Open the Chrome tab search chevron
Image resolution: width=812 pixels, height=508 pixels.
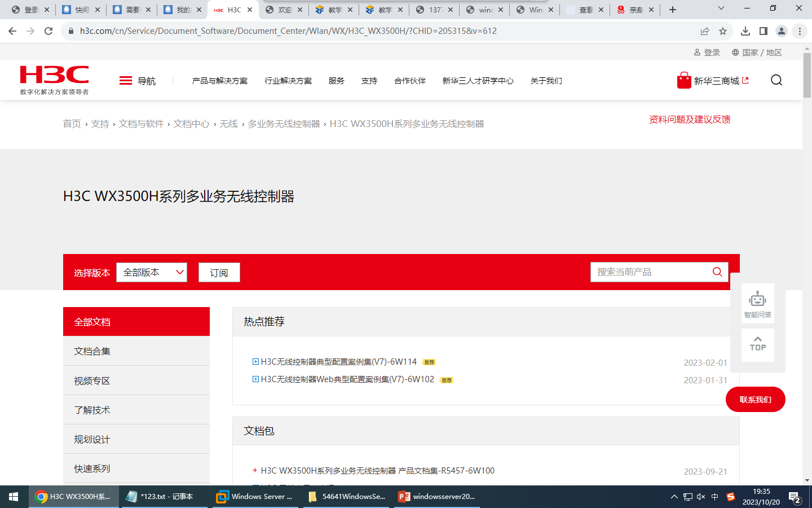coord(721,8)
